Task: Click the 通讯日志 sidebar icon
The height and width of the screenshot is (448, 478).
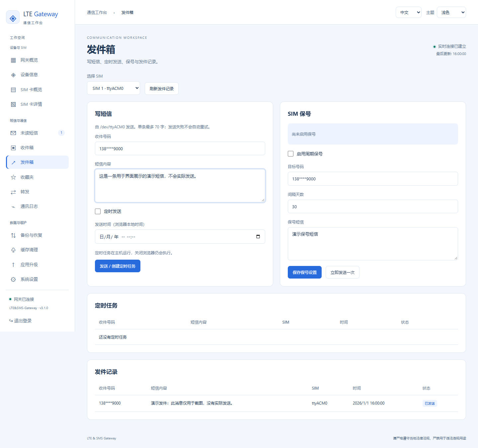Action: [x=13, y=207]
